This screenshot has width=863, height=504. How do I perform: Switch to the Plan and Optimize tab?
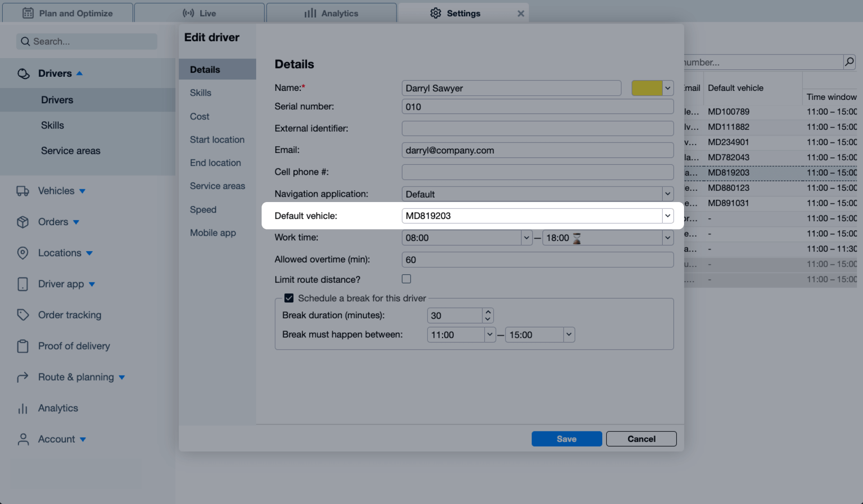pos(68,13)
